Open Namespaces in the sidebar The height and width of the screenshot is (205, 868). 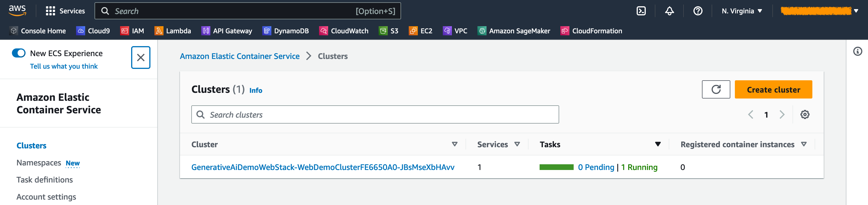[39, 163]
